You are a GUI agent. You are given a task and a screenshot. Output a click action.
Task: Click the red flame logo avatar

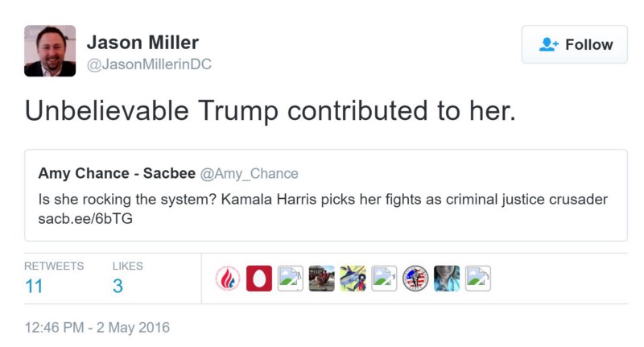[228, 279]
